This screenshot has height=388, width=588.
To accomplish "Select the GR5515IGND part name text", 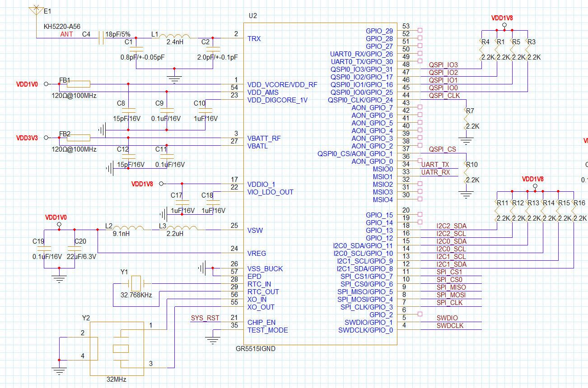I will pyautogui.click(x=255, y=349).
